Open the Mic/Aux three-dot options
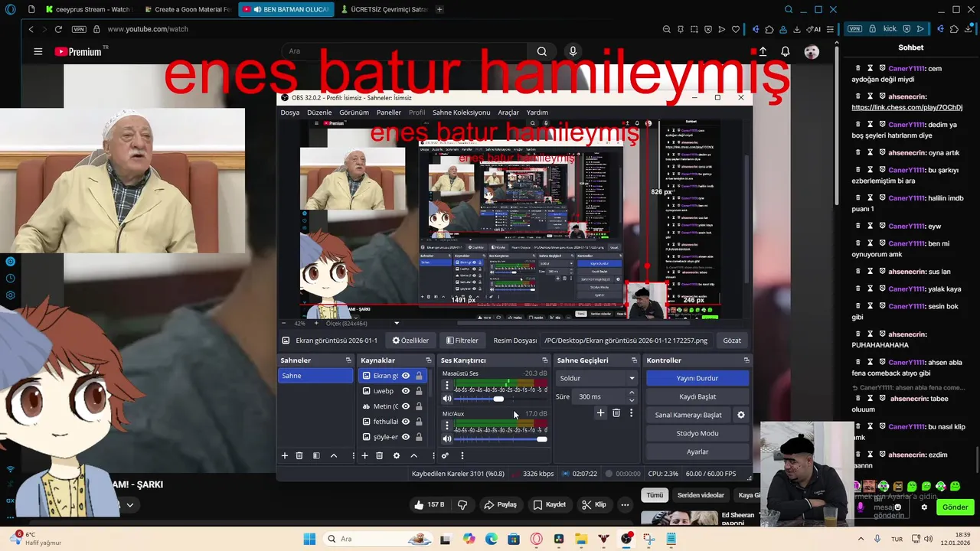Image resolution: width=980 pixels, height=551 pixels. pyautogui.click(x=447, y=425)
